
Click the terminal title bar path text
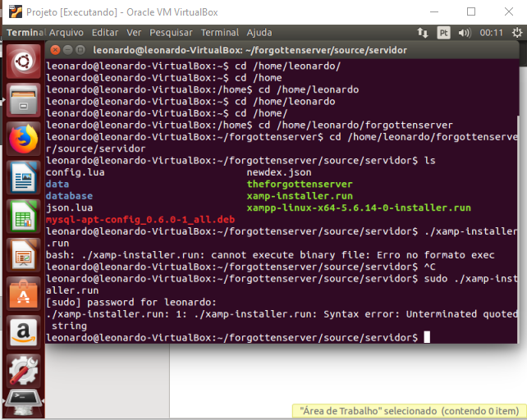pos(250,50)
